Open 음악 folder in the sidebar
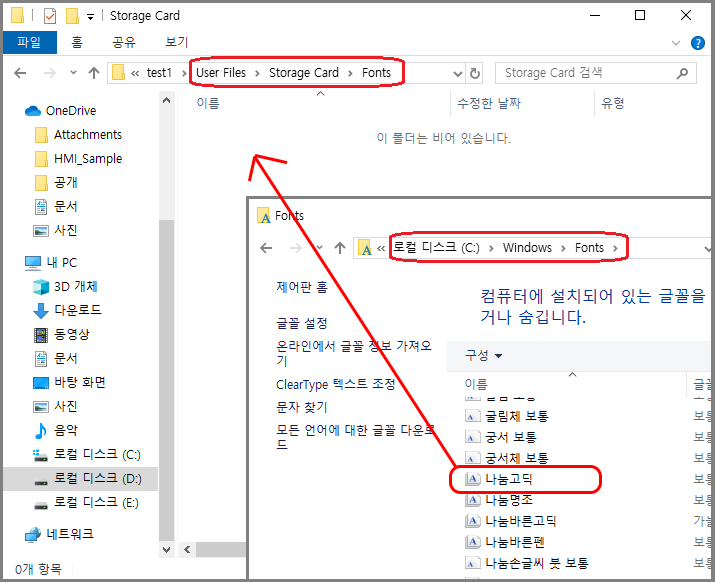 [56, 430]
